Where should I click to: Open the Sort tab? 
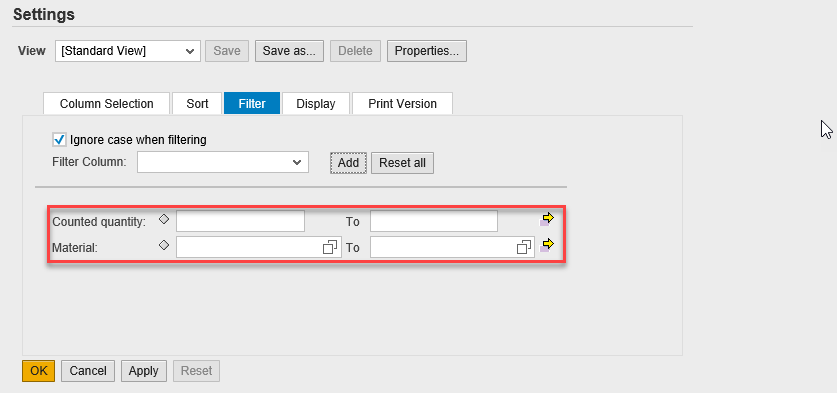pos(197,104)
